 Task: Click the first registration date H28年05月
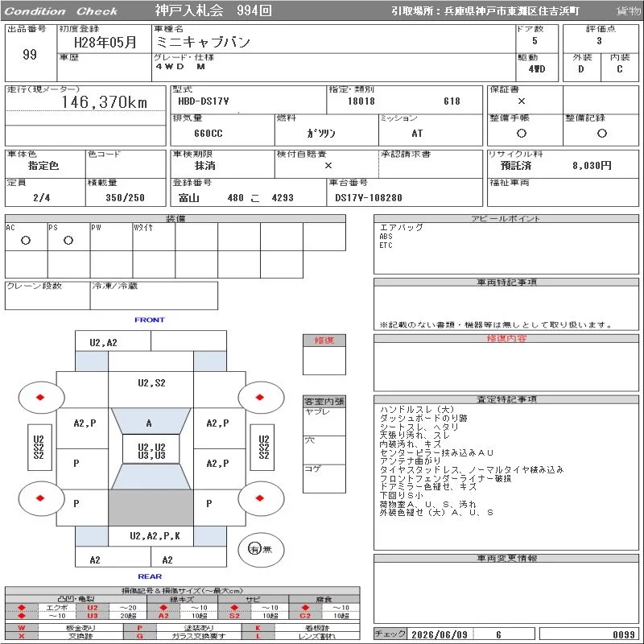[105, 42]
